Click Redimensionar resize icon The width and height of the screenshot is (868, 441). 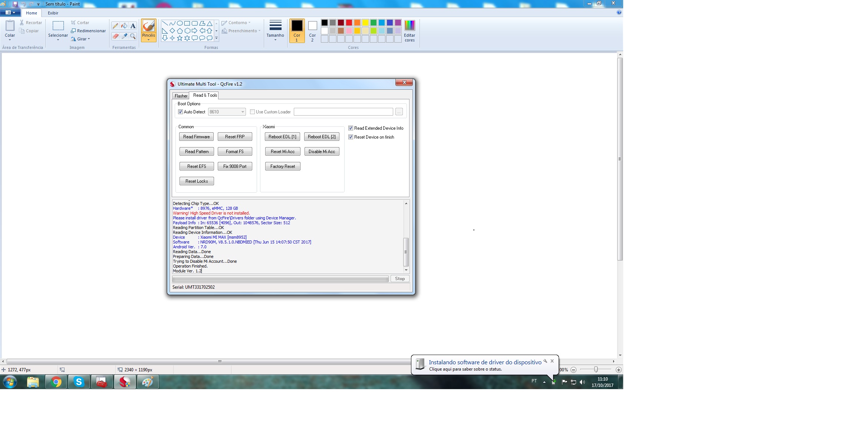point(73,31)
